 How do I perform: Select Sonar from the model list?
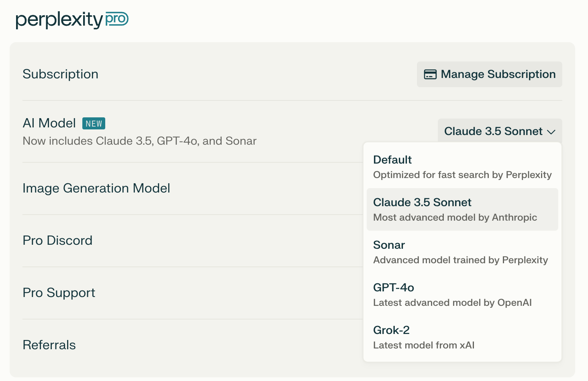click(462, 252)
